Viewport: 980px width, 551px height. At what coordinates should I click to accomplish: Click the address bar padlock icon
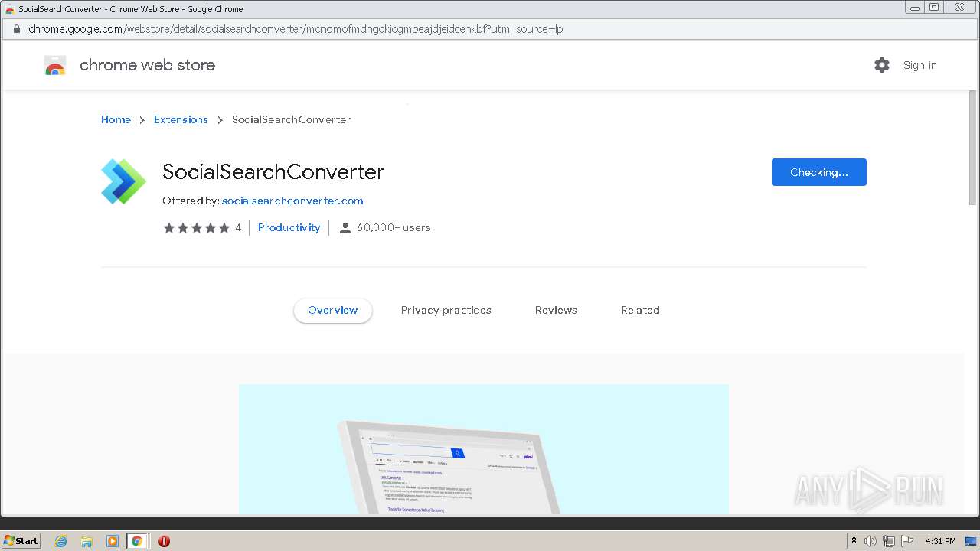click(x=16, y=29)
